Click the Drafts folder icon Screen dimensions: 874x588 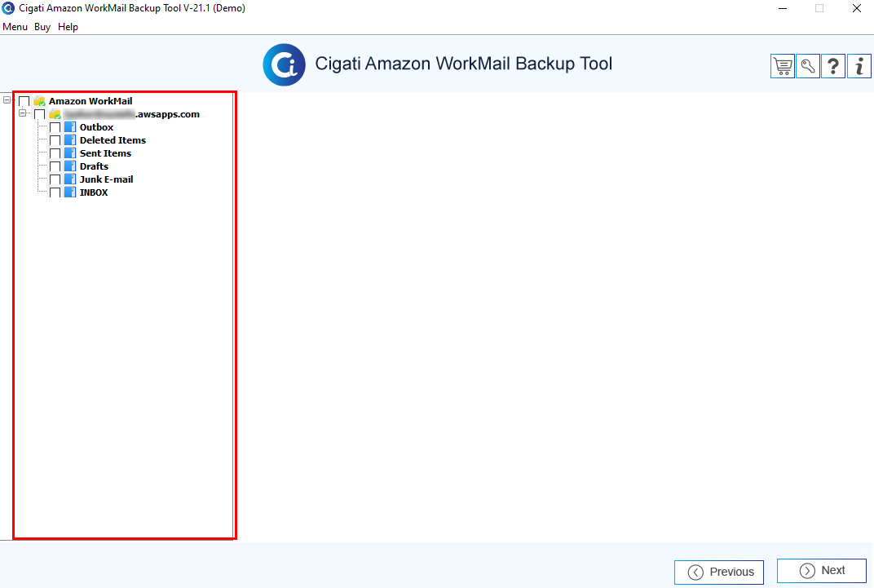[69, 166]
